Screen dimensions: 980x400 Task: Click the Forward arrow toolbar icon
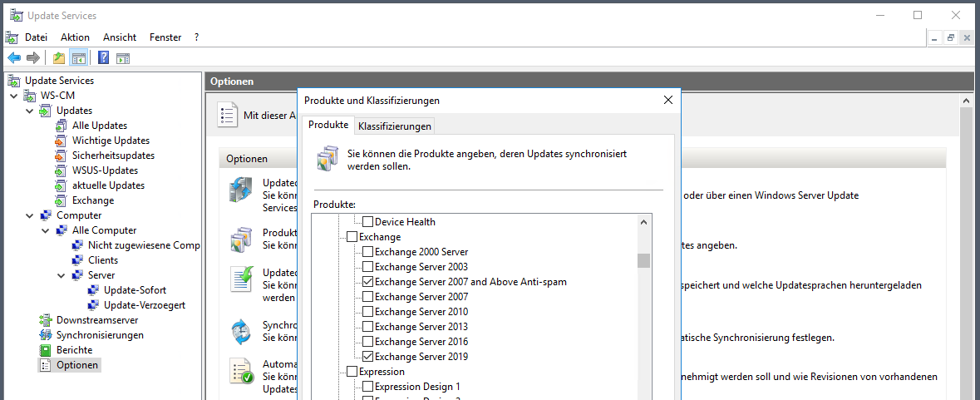[x=33, y=58]
